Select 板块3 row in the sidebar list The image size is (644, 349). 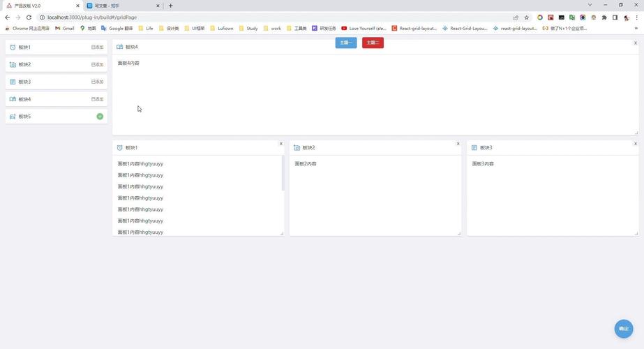tap(57, 82)
